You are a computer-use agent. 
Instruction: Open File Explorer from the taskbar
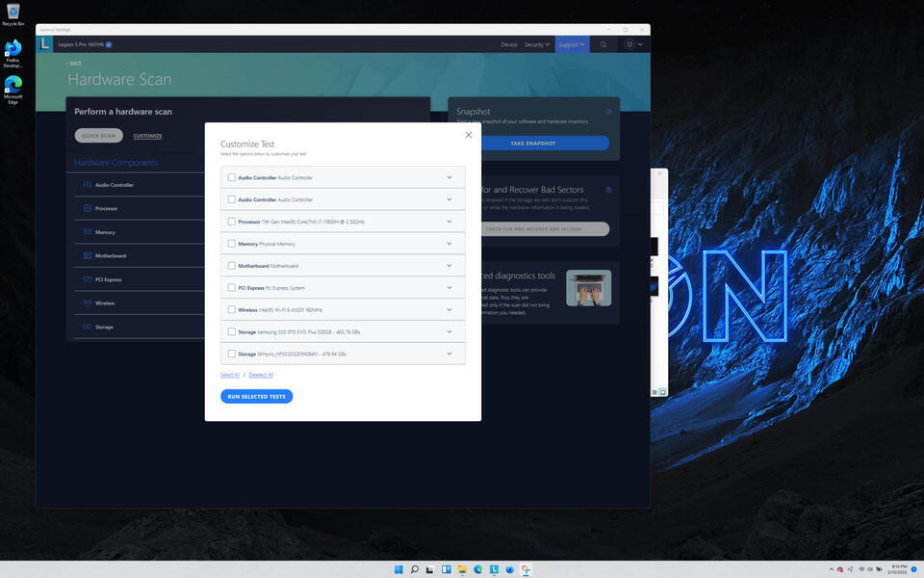(x=462, y=569)
